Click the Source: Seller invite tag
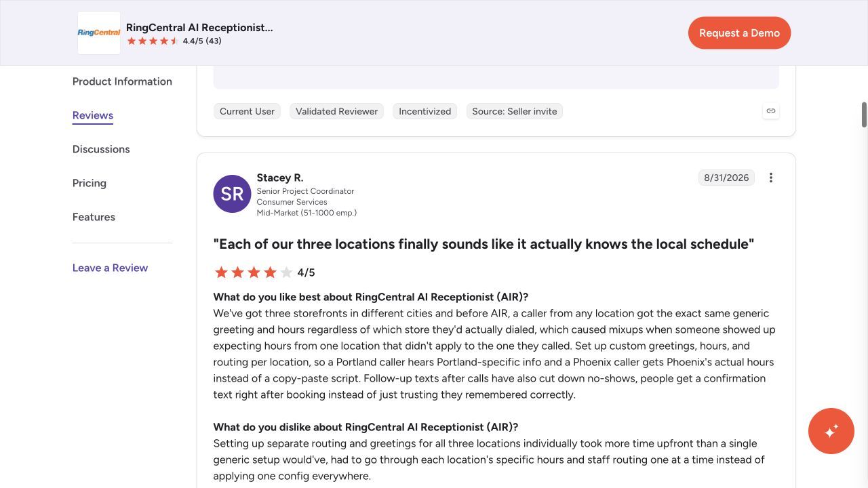The image size is (868, 488). pyautogui.click(x=515, y=111)
